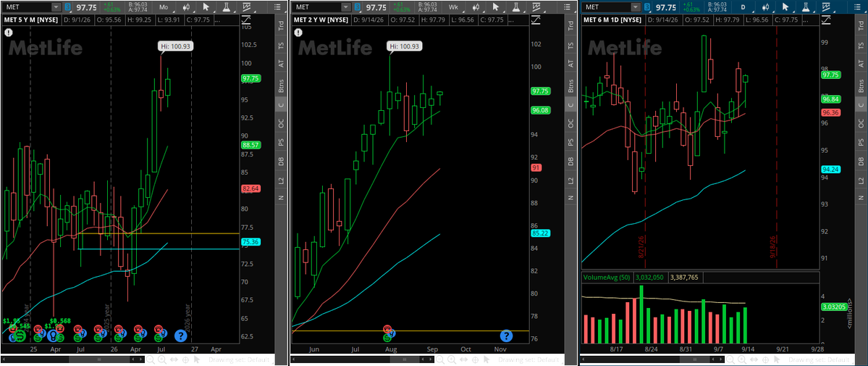This screenshot has height=366, width=868.
Task: Open the Studies flask icon in monthly chart
Action: click(227, 7)
